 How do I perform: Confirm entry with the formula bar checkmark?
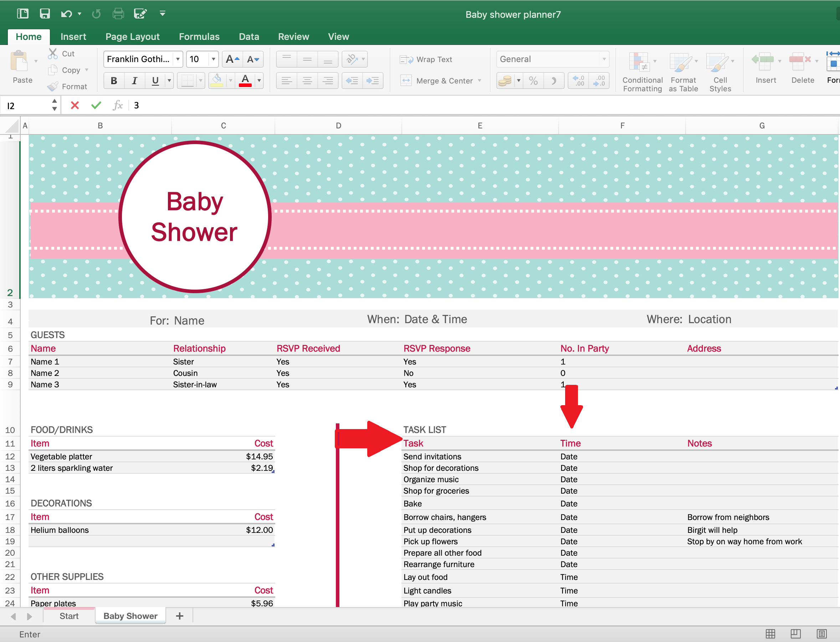96,105
